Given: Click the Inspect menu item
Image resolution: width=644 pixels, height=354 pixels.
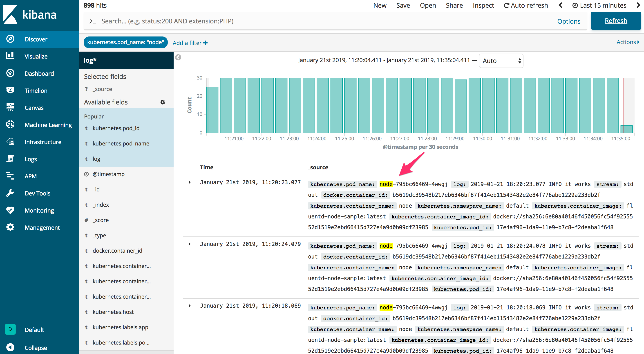Looking at the screenshot, I should coord(483,5).
